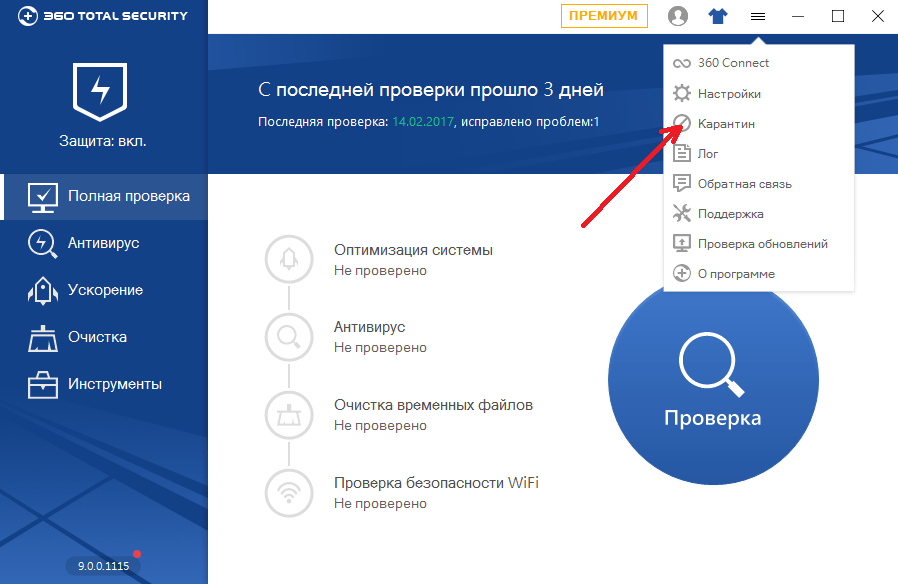Click the Очистка временных файлов text
The width and height of the screenshot is (898, 584).
coord(434,405)
